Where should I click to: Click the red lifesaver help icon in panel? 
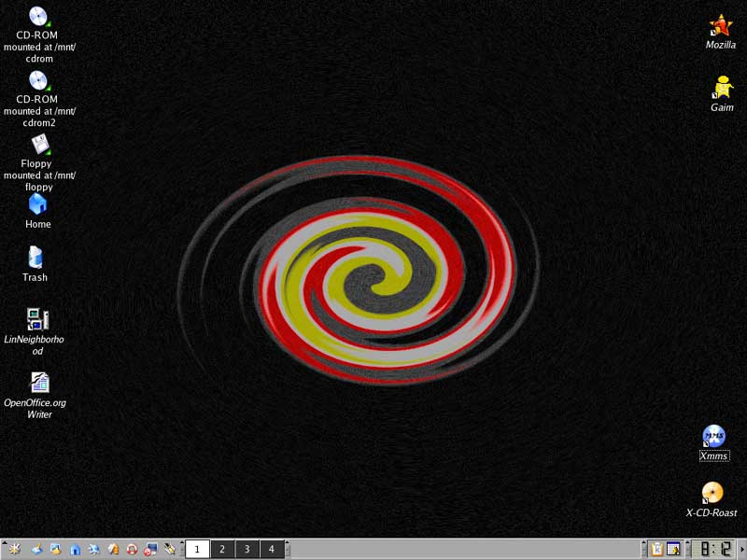coord(132,550)
